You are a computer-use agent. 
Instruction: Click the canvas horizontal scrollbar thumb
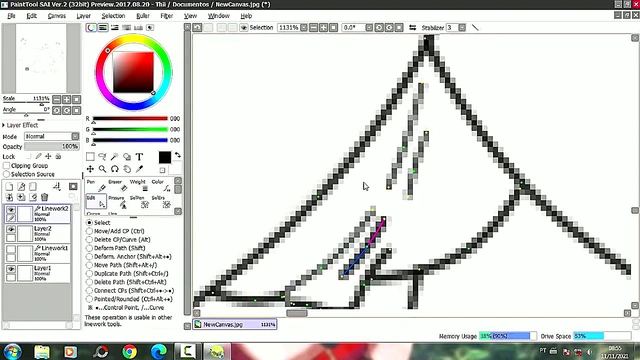tap(297, 313)
